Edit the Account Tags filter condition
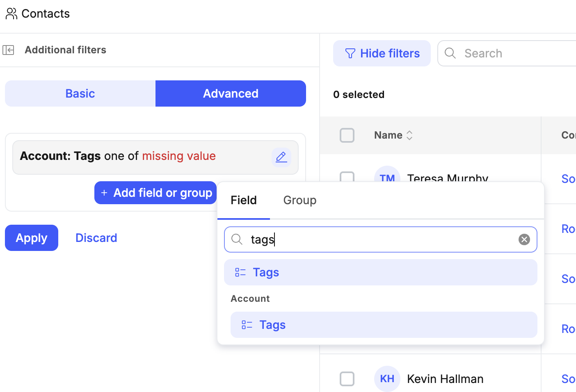576x392 pixels. [x=281, y=157]
